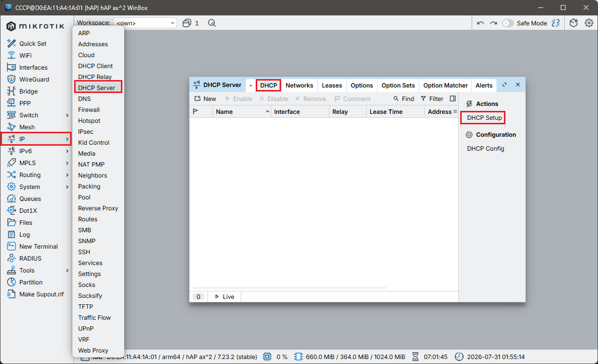
Task: Open the Mesh menu
Action: click(x=27, y=127)
